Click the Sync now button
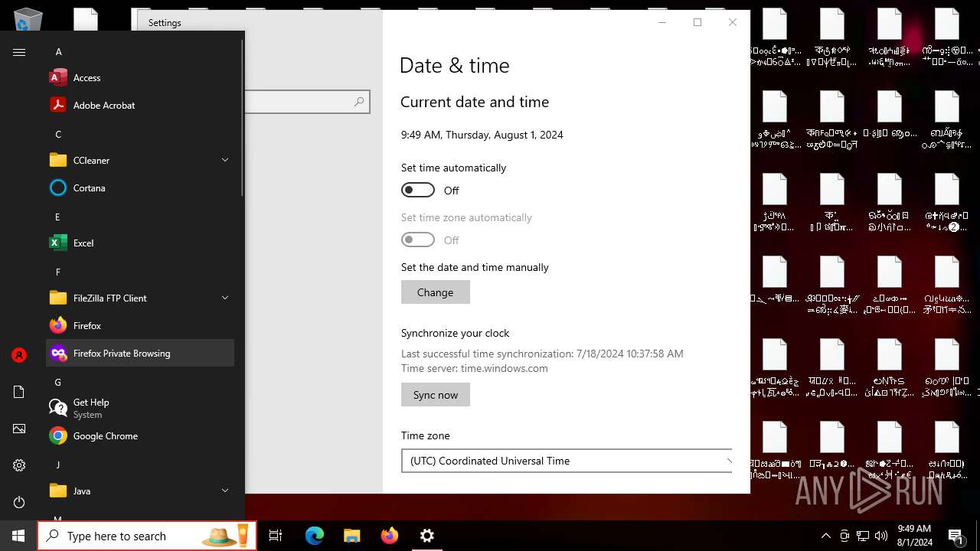 435,395
